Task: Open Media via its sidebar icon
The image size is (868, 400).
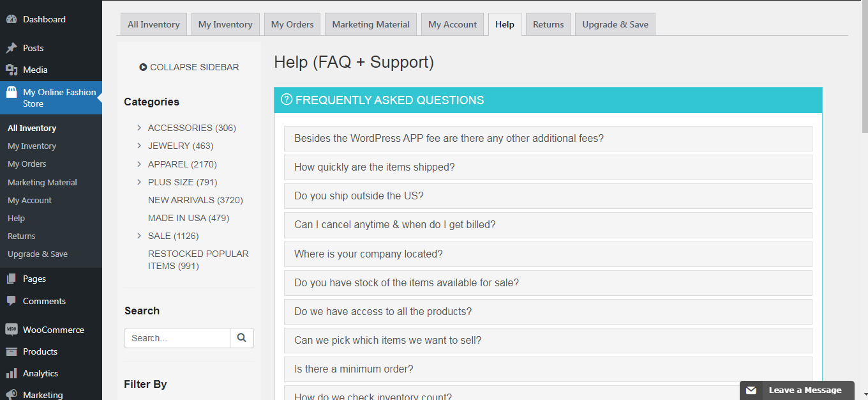Action: tap(11, 70)
